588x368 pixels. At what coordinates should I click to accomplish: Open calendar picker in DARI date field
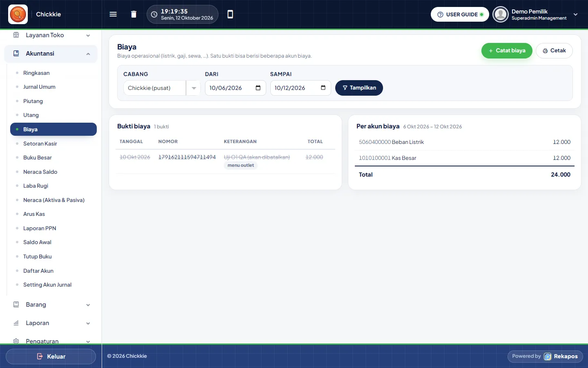pos(258,88)
